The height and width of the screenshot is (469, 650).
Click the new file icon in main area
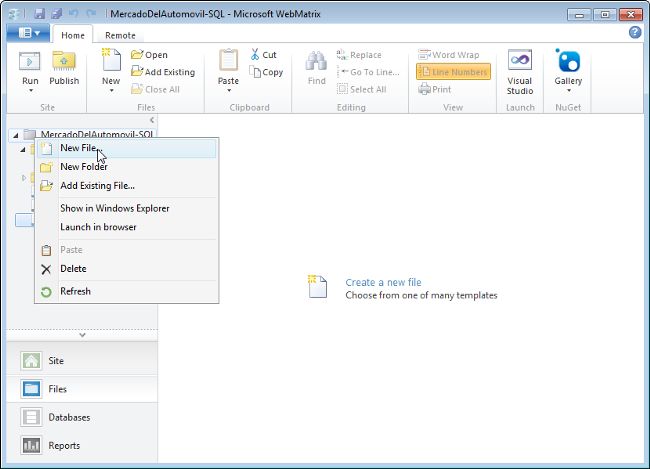(318, 286)
